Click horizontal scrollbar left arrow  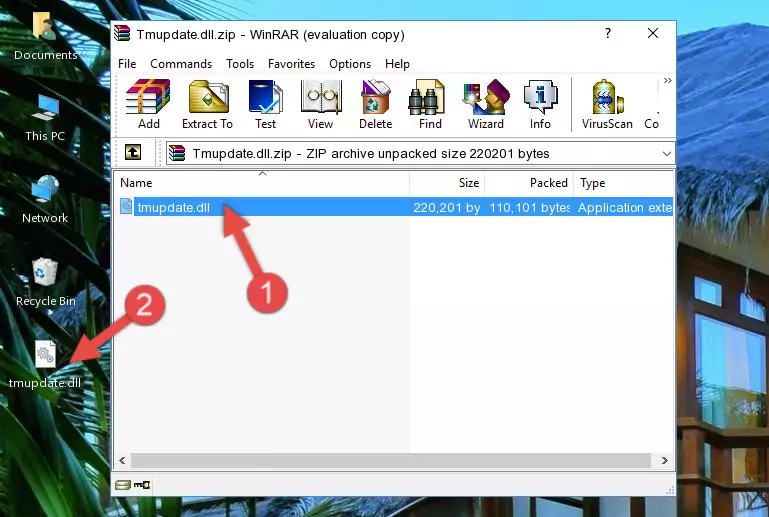122,461
